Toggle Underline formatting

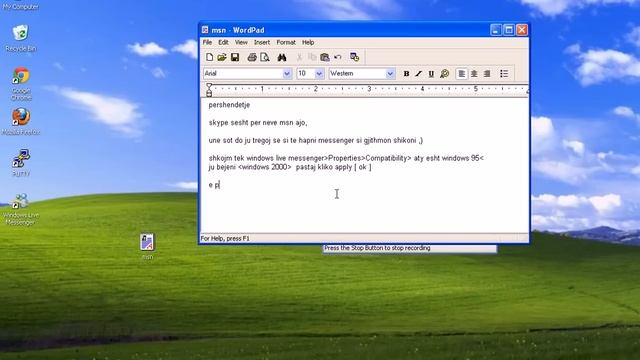[431, 74]
